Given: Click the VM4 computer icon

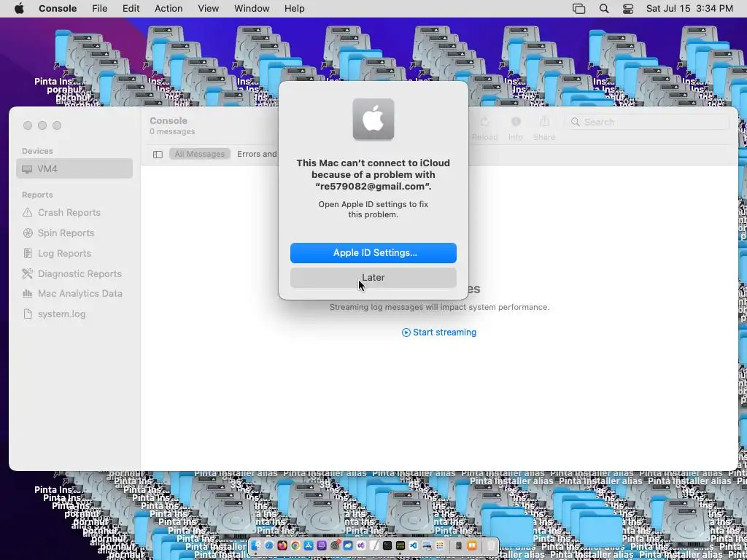Looking at the screenshot, I should pyautogui.click(x=27, y=169).
